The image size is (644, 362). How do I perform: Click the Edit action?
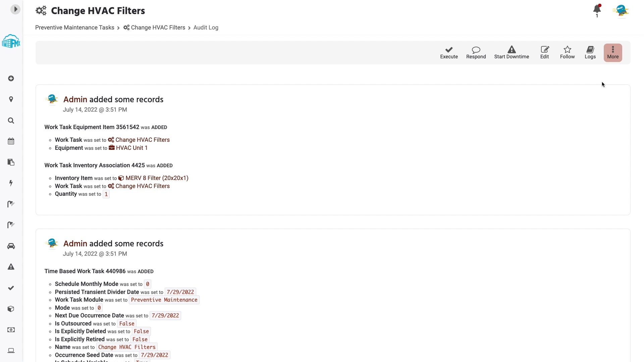click(544, 53)
